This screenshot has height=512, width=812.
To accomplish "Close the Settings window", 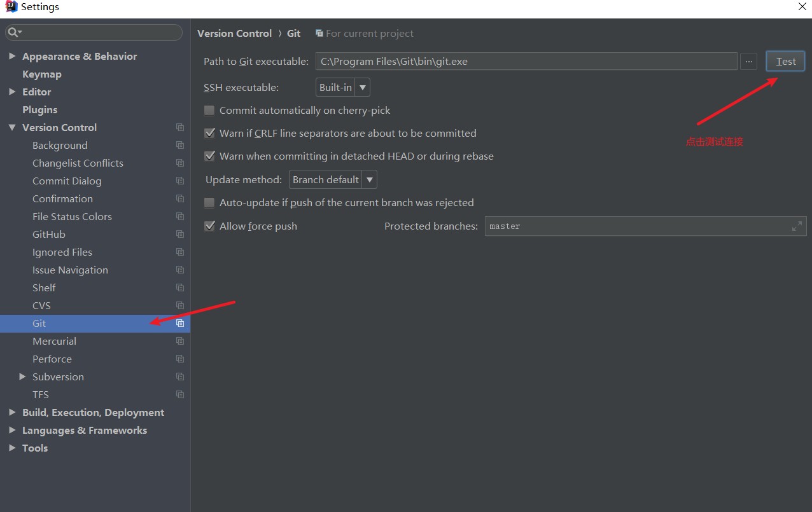I will (x=802, y=7).
